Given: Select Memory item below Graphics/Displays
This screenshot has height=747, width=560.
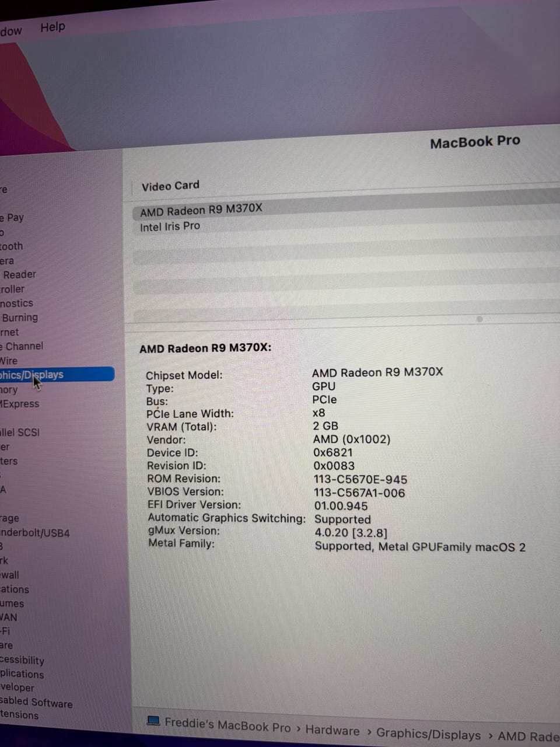Looking at the screenshot, I should point(9,390).
